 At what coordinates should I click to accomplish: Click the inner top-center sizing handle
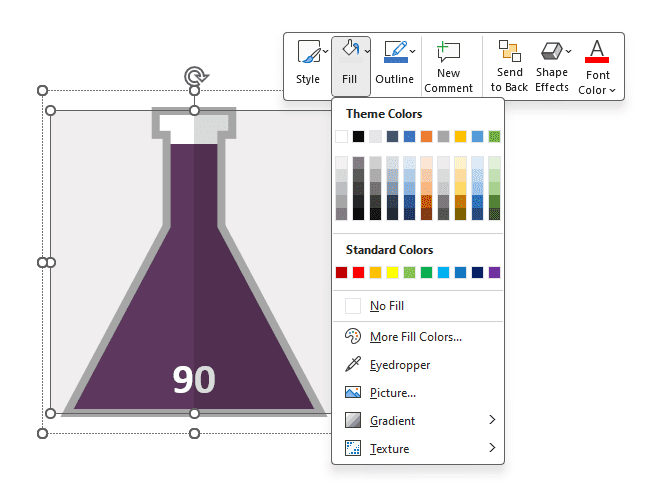click(x=194, y=111)
